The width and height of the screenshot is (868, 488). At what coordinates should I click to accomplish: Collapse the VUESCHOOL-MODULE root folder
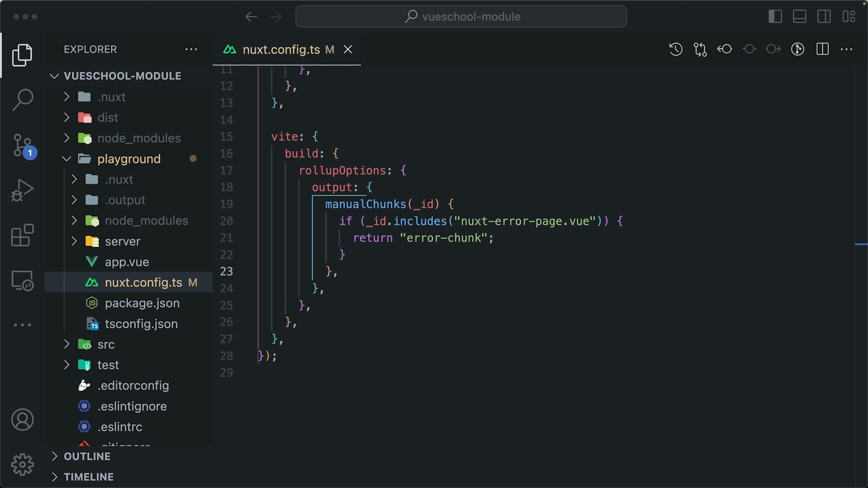tap(129, 76)
